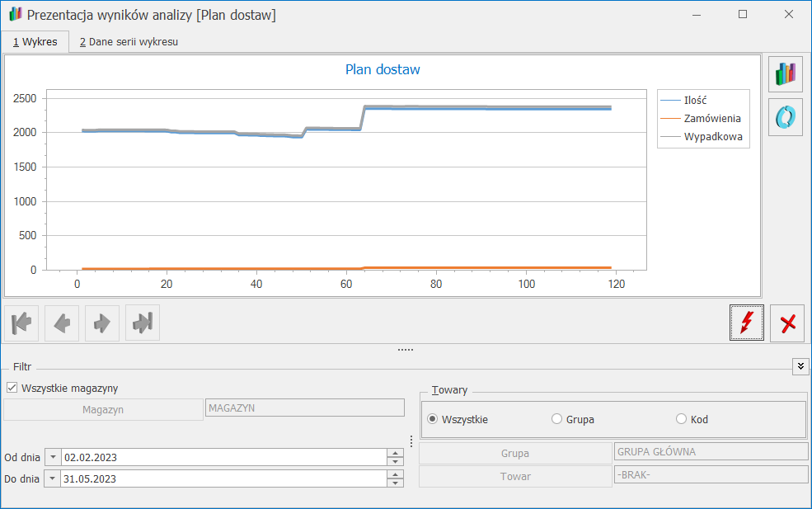This screenshot has width=812, height=509.
Task: Increase the Od dnia date with up spinner
Action: 395,453
